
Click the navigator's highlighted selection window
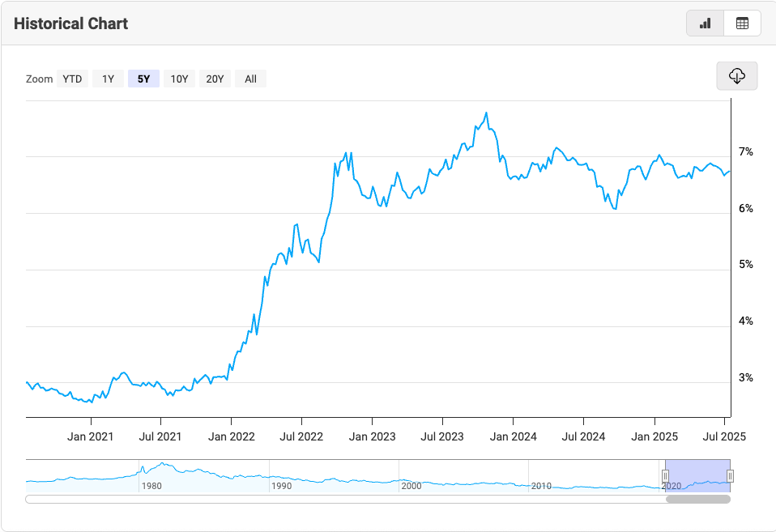(x=697, y=476)
